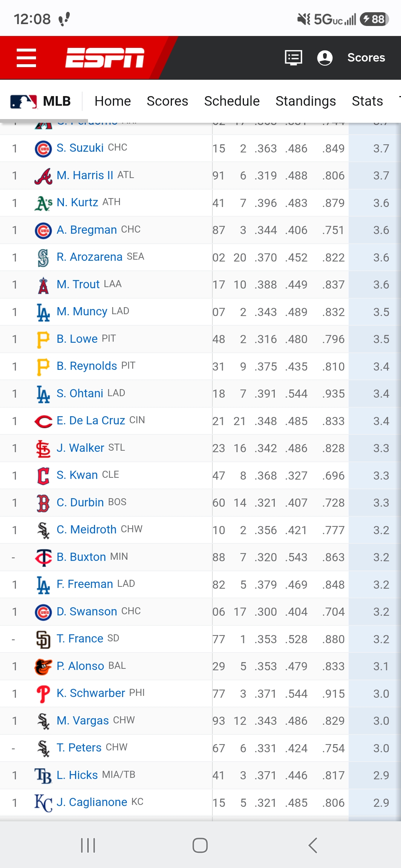Tap the Cubs logo beside S. Suzuki
Screen dimensions: 401x868
(x=43, y=148)
